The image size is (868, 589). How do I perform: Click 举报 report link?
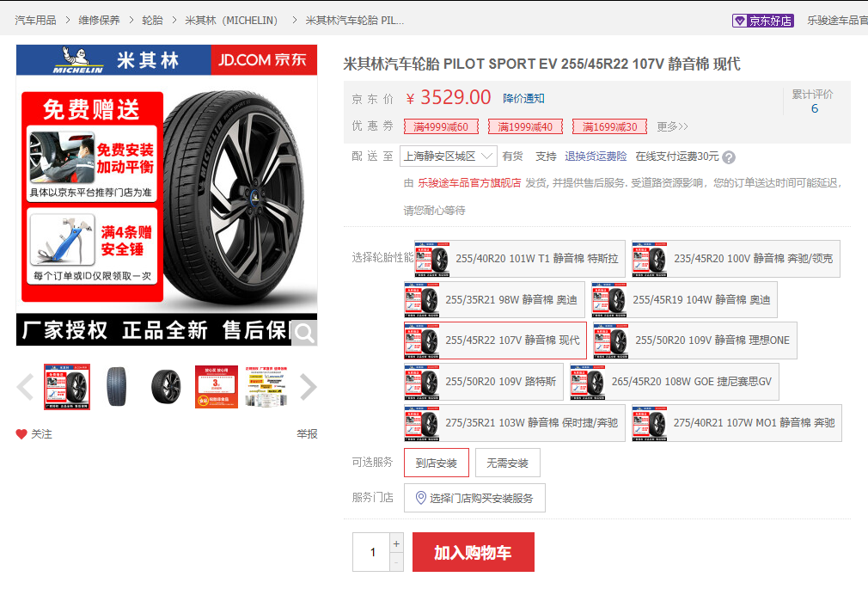(x=307, y=434)
